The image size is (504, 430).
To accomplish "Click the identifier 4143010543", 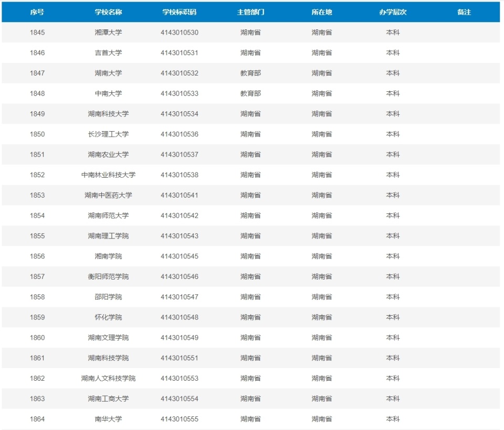I will [180, 235].
